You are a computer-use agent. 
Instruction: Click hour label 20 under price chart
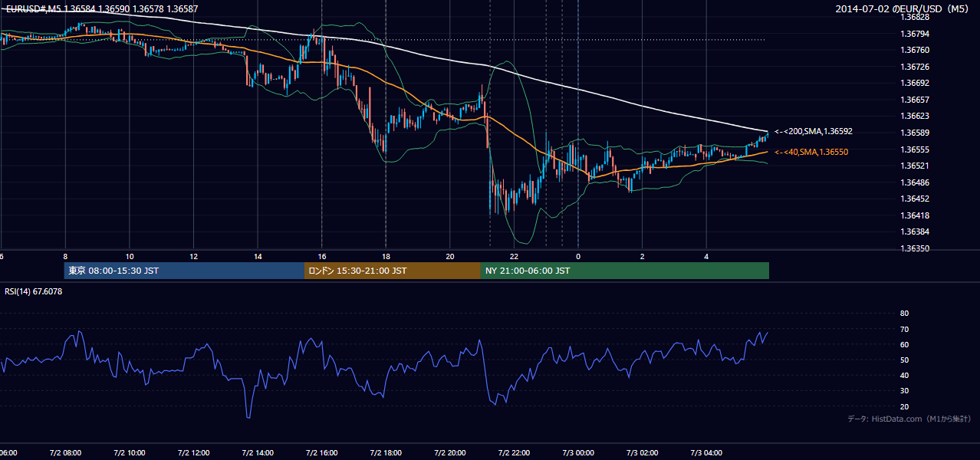pos(449,257)
